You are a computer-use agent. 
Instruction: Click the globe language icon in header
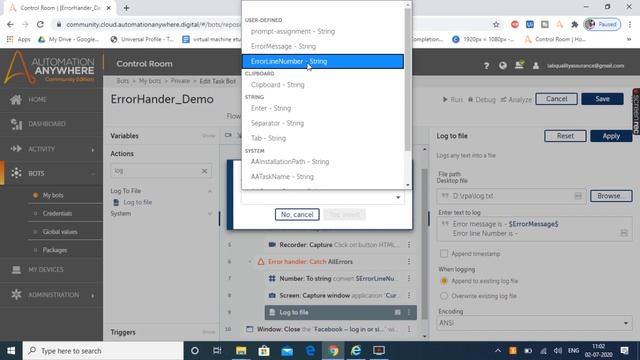[503, 66]
